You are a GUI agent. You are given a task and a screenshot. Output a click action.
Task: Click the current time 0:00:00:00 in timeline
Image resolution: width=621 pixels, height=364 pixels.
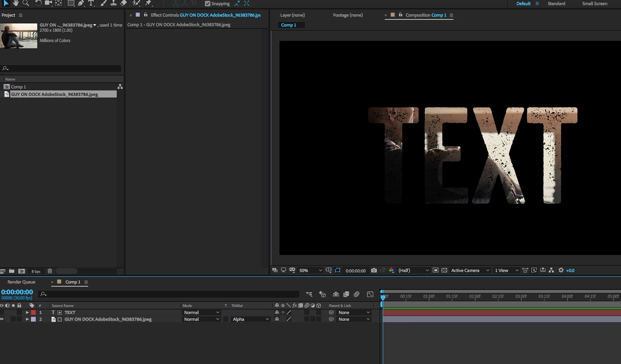tap(17, 292)
